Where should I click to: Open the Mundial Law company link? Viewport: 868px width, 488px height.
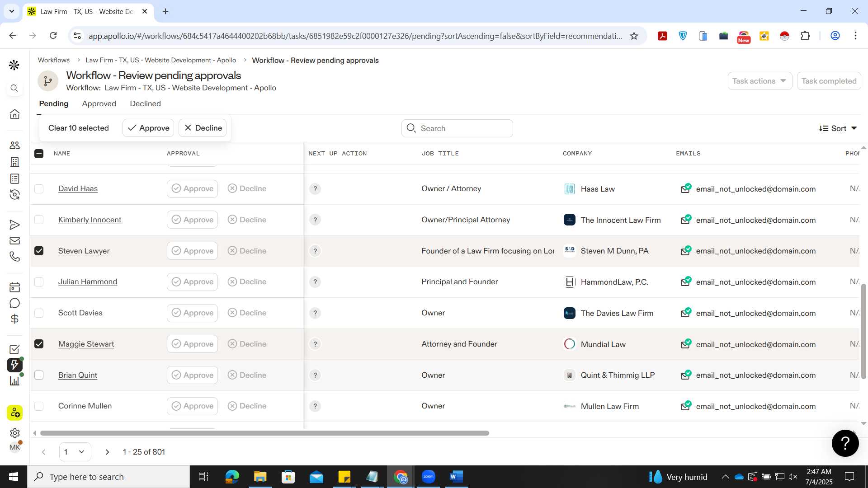click(603, 344)
